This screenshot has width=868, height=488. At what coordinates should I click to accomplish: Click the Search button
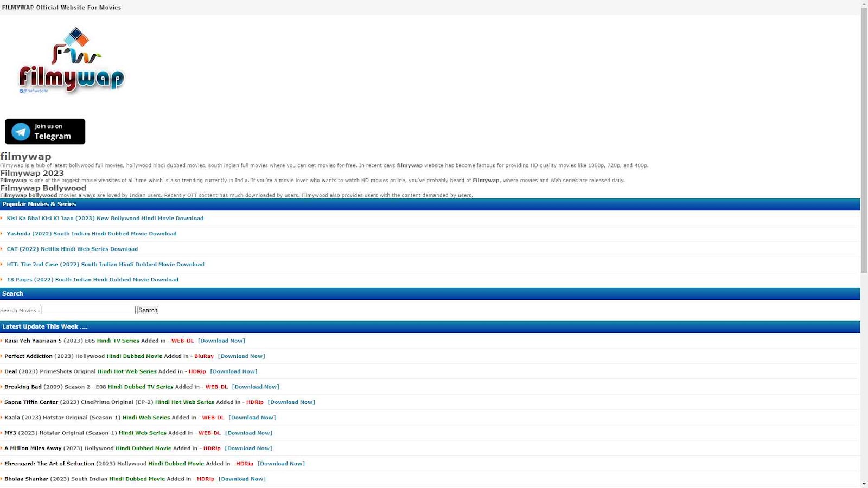pyautogui.click(x=148, y=310)
